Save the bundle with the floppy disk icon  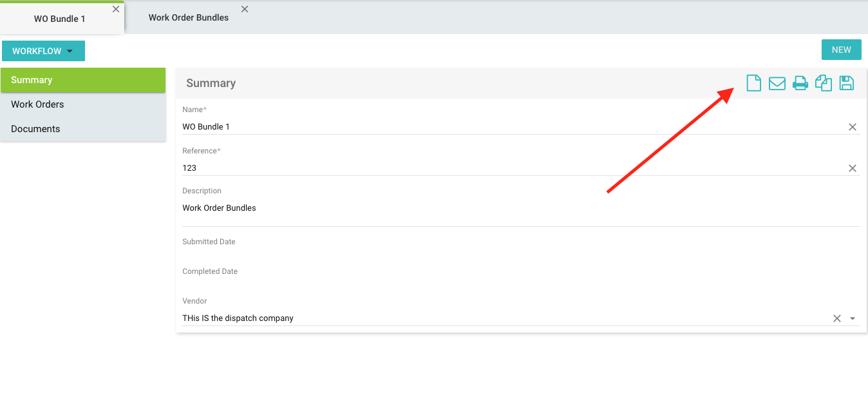point(847,83)
